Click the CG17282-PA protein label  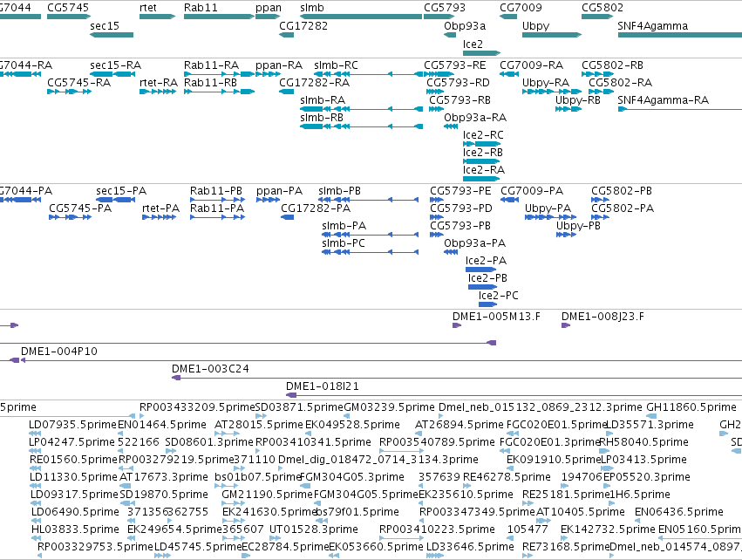click(316, 208)
